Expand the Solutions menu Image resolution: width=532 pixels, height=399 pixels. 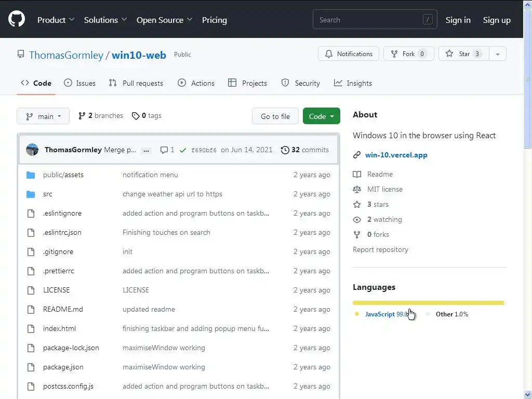105,20
